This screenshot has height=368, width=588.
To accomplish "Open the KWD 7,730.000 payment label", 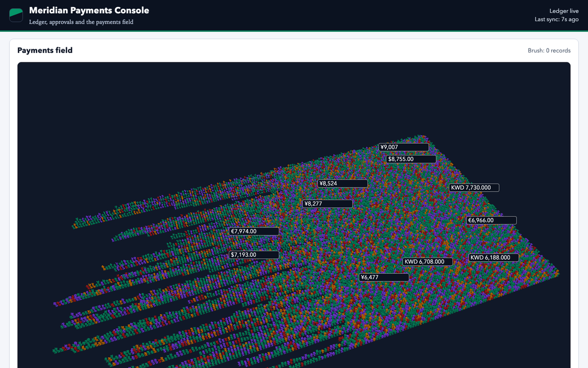I will 474,187.
